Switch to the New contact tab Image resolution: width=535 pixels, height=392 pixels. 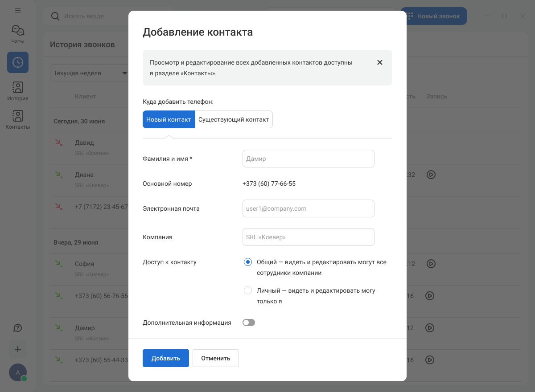pyautogui.click(x=169, y=119)
